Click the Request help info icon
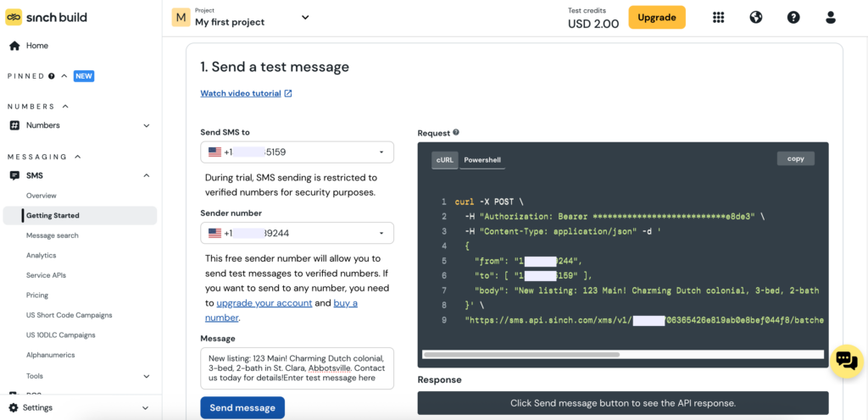Viewport: 868px width, 420px height. point(455,133)
